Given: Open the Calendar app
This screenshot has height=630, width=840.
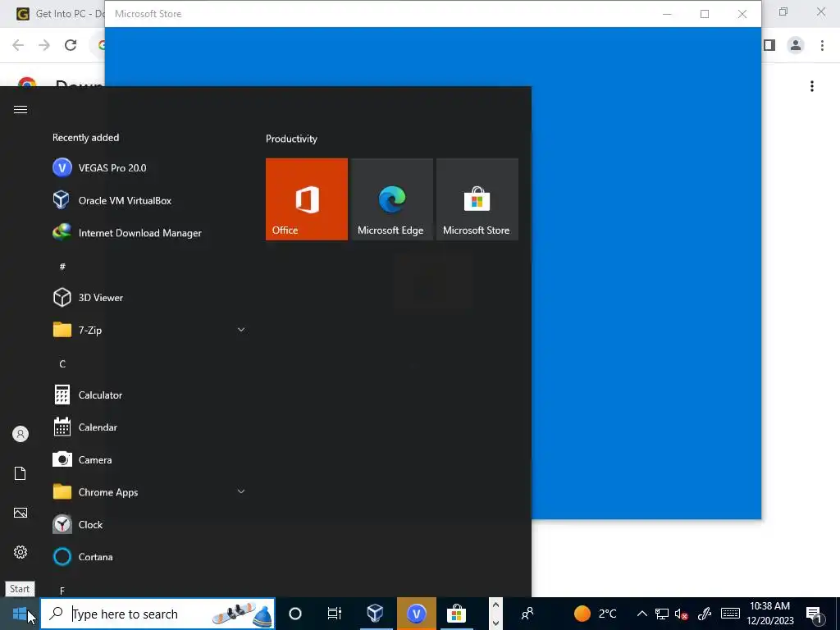Looking at the screenshot, I should pyautogui.click(x=148, y=427).
